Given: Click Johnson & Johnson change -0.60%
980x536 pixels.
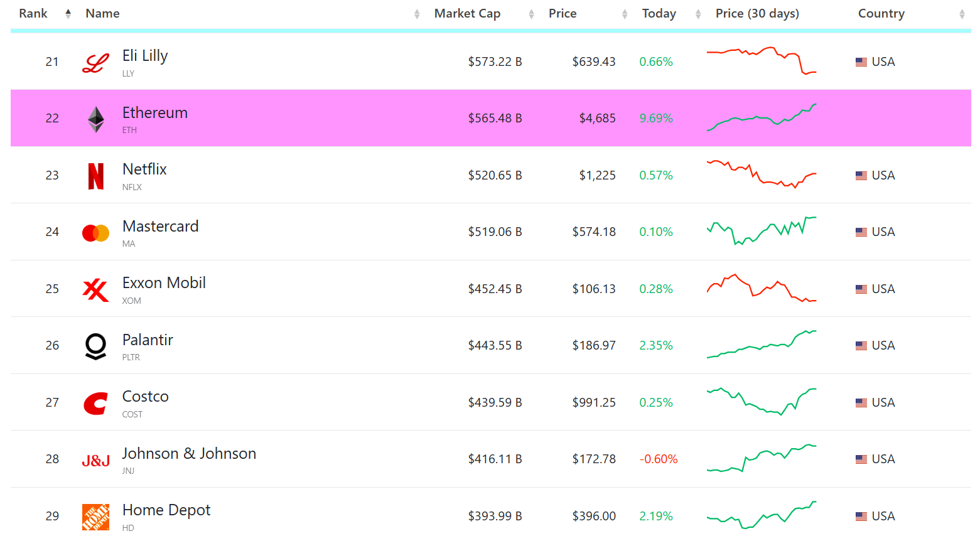Looking at the screenshot, I should (659, 459).
